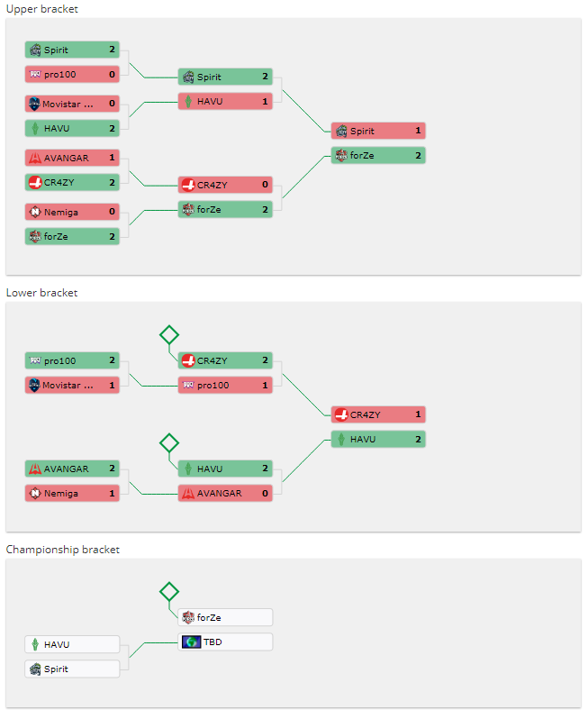Open HAVU entry in Championship bracket
588x710 pixels.
click(72, 644)
